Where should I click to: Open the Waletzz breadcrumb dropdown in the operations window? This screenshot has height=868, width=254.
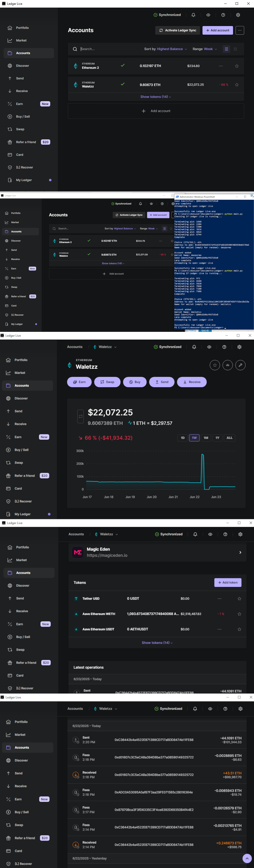(106, 709)
